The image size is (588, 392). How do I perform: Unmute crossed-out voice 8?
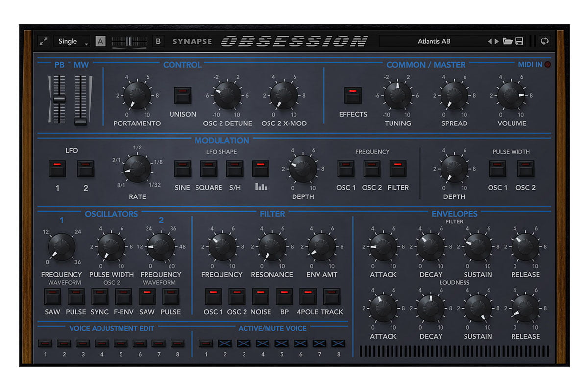point(338,343)
